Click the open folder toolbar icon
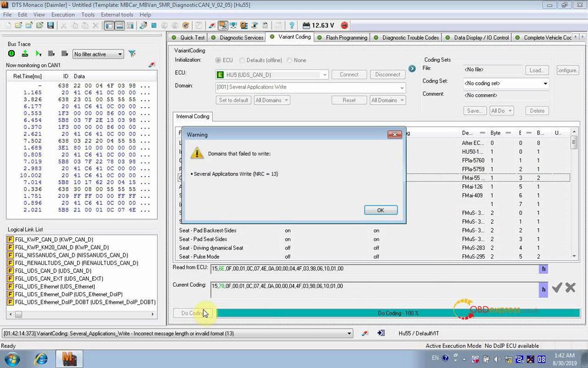 (x=18, y=25)
